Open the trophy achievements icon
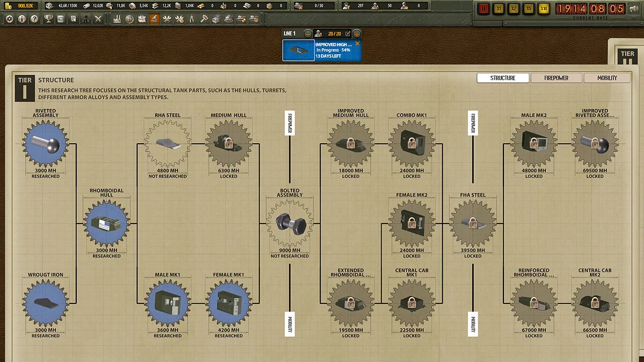The image size is (644, 362). [x=48, y=19]
